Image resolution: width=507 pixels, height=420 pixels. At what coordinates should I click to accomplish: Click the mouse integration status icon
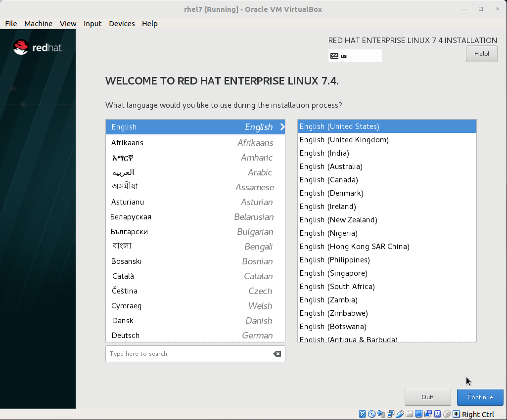[x=447, y=414]
